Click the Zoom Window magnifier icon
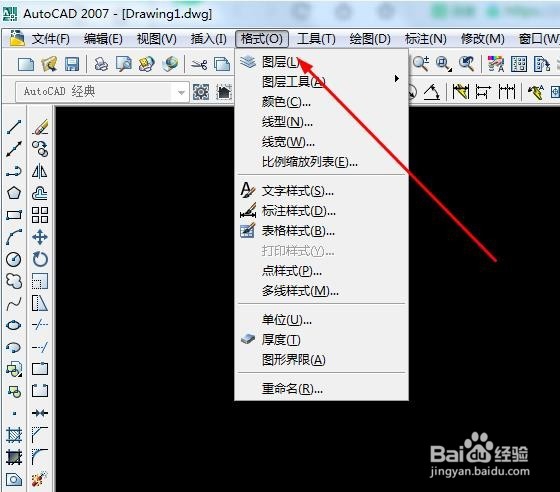Viewport: 560px width, 492px height. click(x=444, y=64)
